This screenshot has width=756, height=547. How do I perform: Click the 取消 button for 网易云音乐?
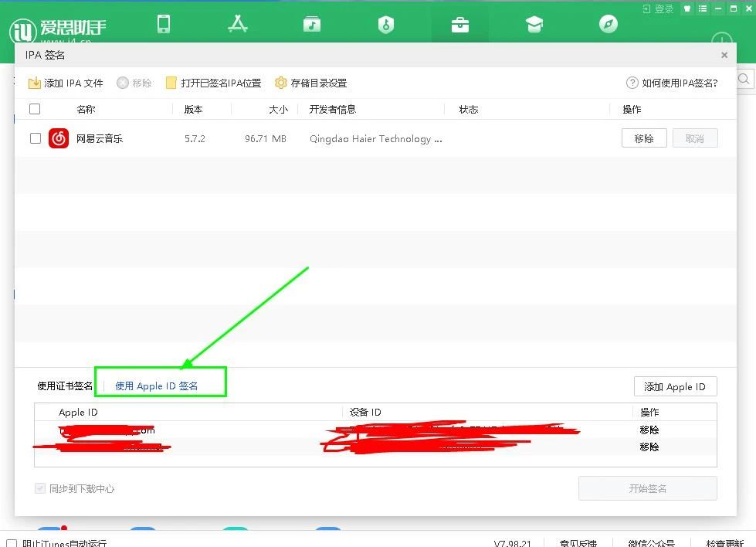[x=695, y=138]
